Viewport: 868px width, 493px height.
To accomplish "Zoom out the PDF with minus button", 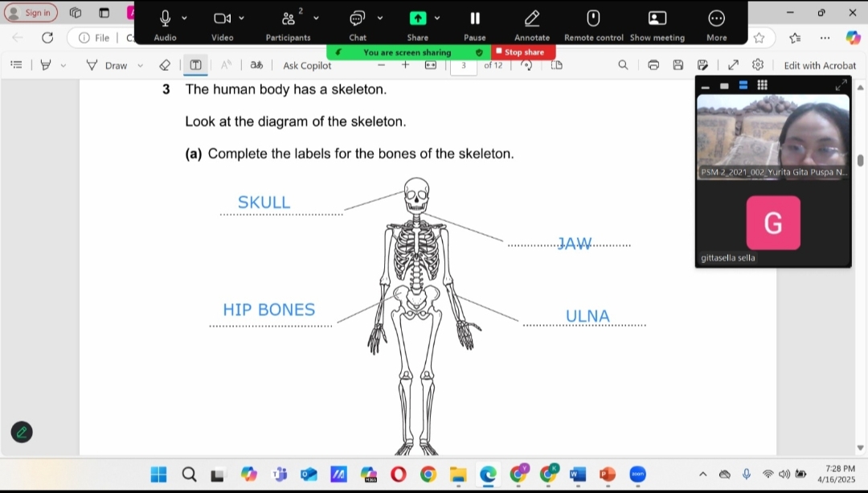I will click(381, 65).
